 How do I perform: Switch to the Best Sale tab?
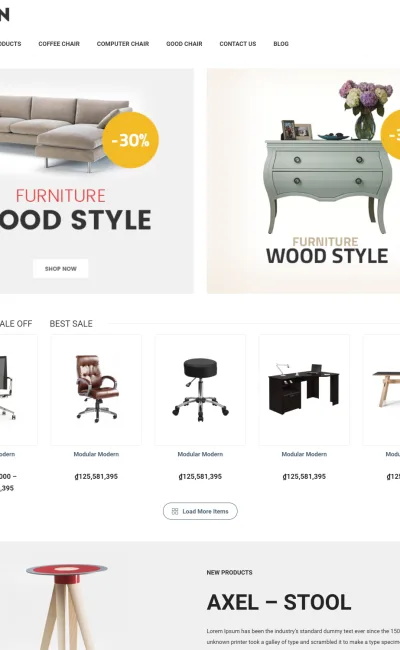(71, 324)
